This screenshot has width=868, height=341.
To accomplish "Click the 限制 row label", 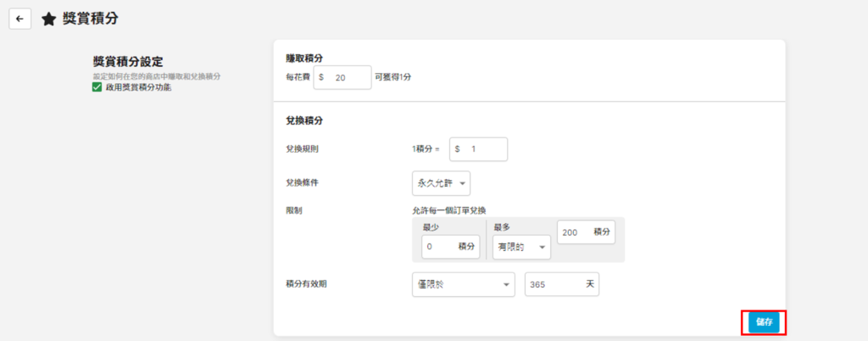I will click(294, 209).
